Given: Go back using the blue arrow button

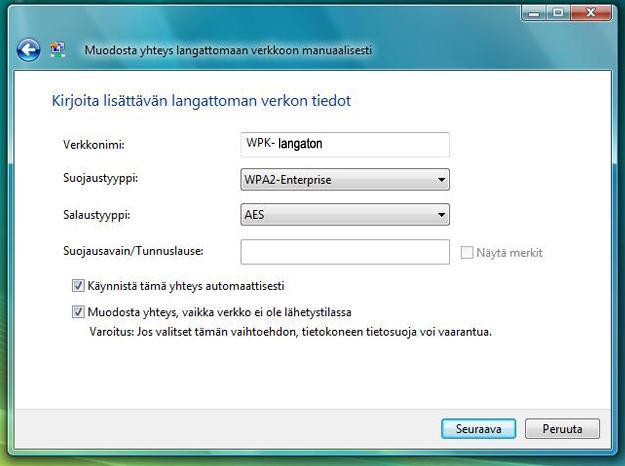Looking at the screenshot, I should (x=28, y=50).
